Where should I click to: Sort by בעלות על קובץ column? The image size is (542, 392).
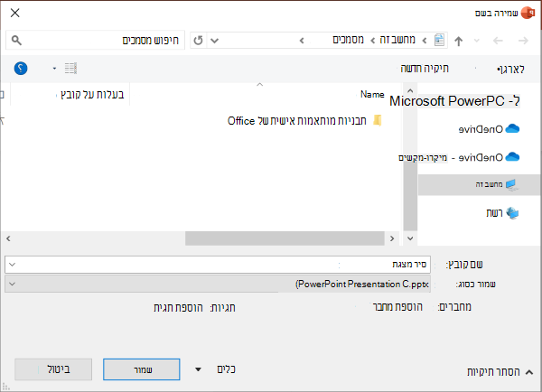click(x=92, y=94)
